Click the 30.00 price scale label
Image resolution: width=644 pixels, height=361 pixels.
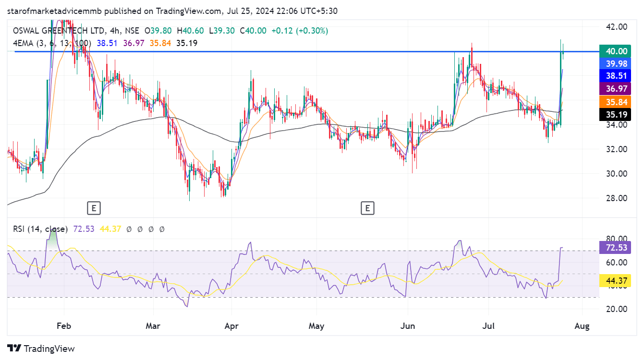coord(617,174)
